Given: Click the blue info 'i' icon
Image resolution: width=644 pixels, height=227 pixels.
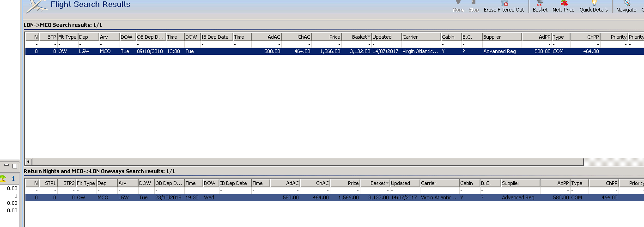Looking at the screenshot, I should tap(13, 178).
